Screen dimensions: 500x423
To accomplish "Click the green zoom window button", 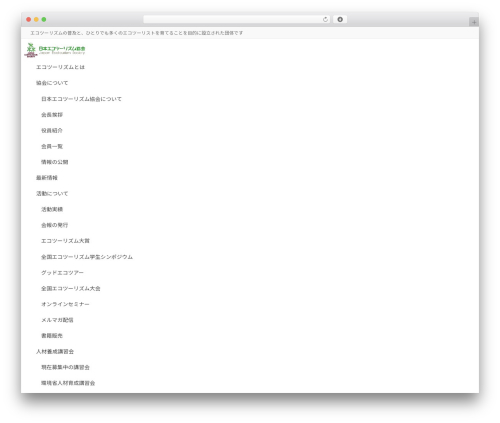I will pyautogui.click(x=44, y=20).
